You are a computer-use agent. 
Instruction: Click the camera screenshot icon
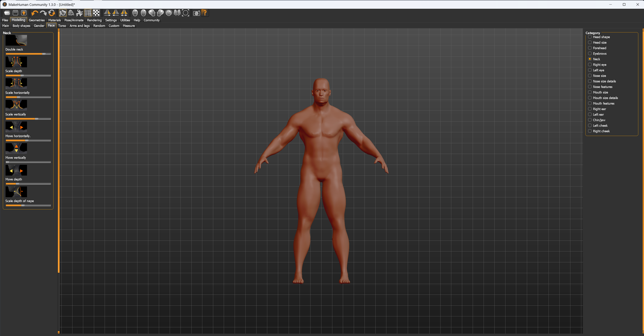[196, 13]
